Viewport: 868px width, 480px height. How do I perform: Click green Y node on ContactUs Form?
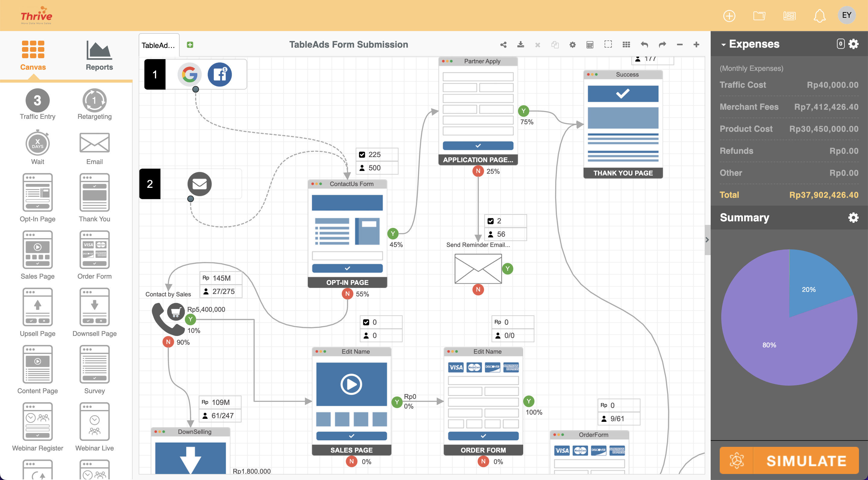(x=392, y=233)
